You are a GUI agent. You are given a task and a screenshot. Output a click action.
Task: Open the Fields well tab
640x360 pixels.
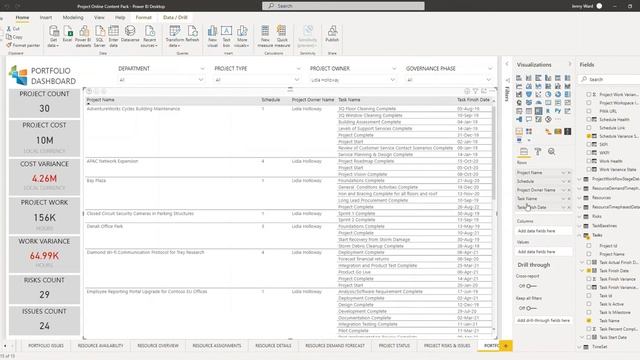coord(524,151)
